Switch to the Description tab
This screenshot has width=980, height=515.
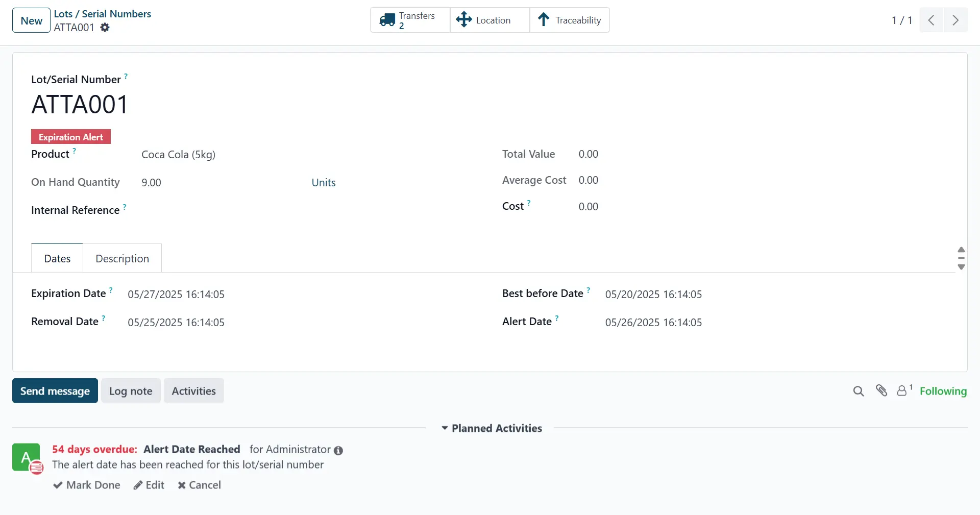[122, 259]
